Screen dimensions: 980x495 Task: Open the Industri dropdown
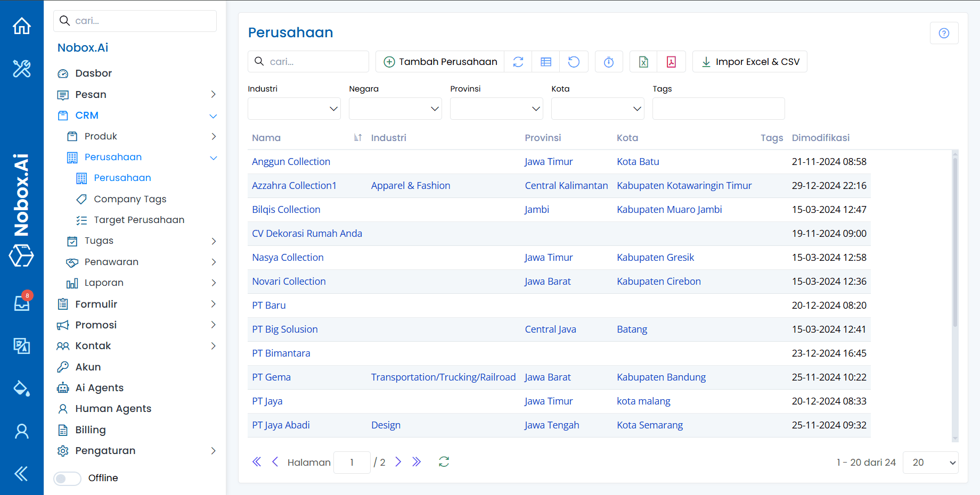click(x=293, y=109)
